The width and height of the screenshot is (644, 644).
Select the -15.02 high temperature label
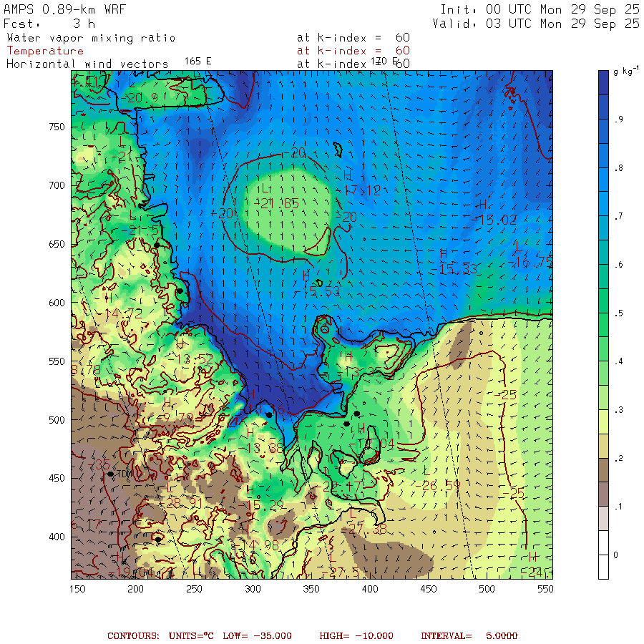pos(497,220)
